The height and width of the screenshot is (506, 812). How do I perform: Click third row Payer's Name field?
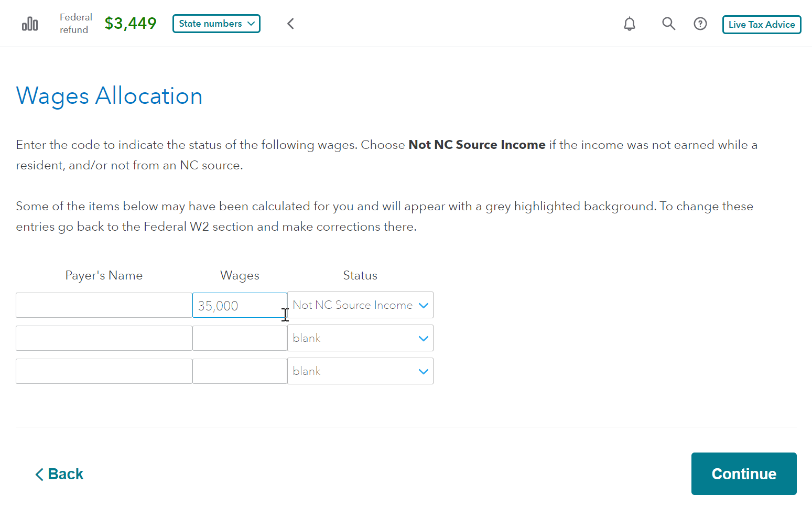pyautogui.click(x=104, y=371)
